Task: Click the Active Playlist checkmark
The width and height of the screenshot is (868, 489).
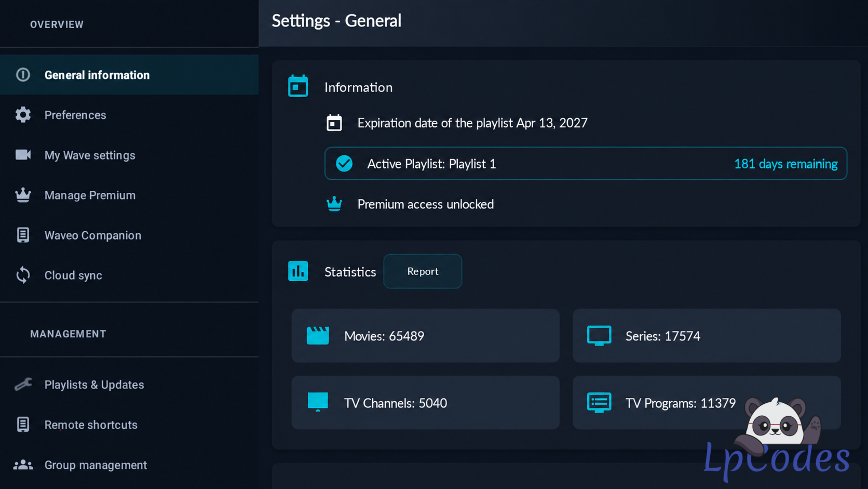Action: 344,164
